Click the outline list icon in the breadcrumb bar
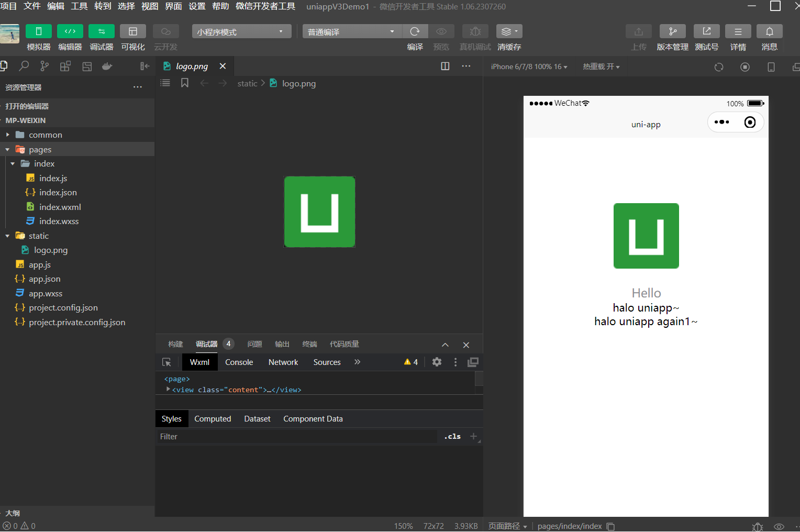Viewport: 800px width, 532px height. point(165,83)
